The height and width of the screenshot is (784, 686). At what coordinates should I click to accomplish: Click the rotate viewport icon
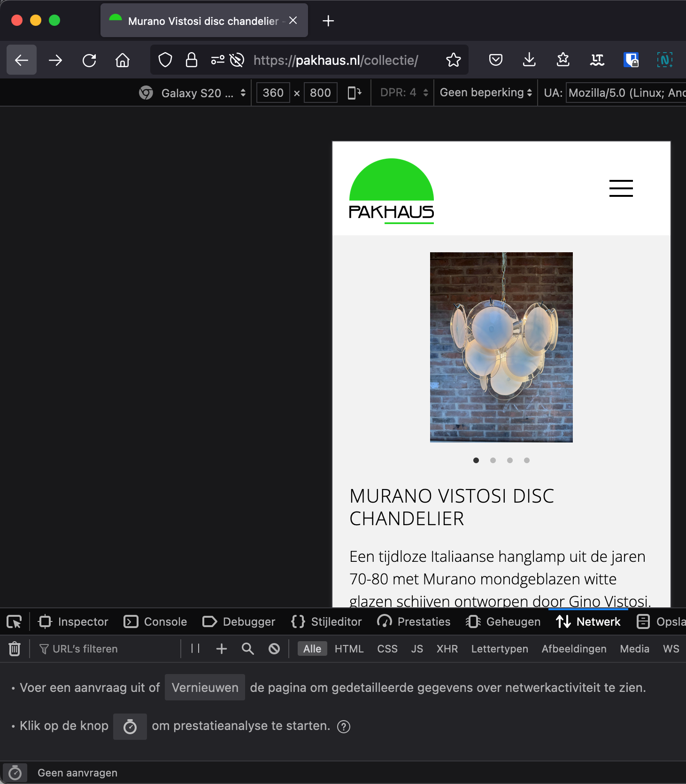354,93
